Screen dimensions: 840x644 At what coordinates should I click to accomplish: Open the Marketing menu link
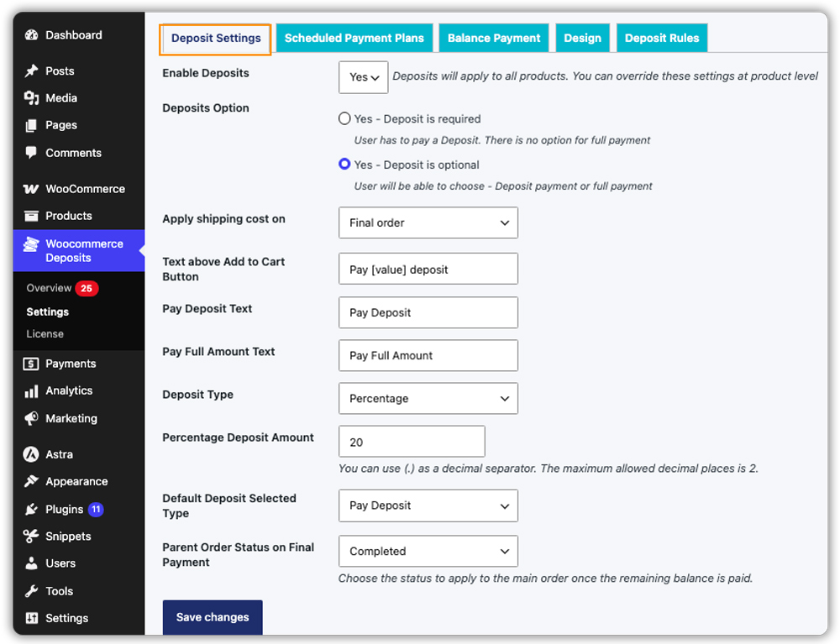[71, 418]
